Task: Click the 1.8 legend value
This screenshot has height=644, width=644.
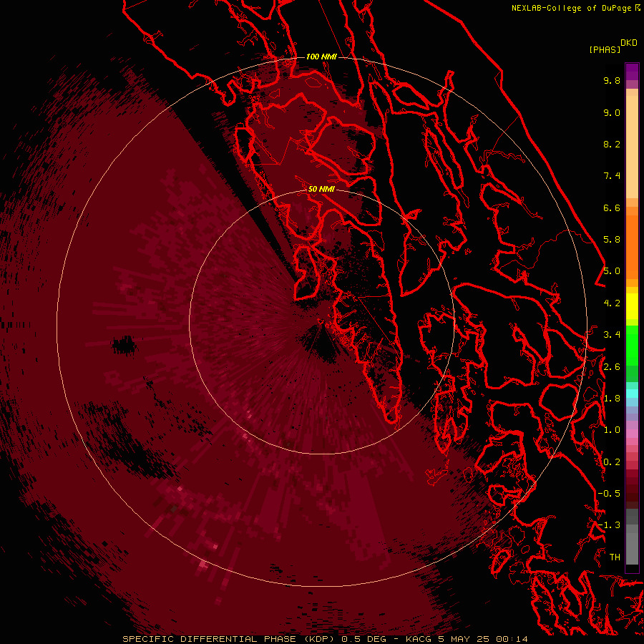Action: coord(612,399)
